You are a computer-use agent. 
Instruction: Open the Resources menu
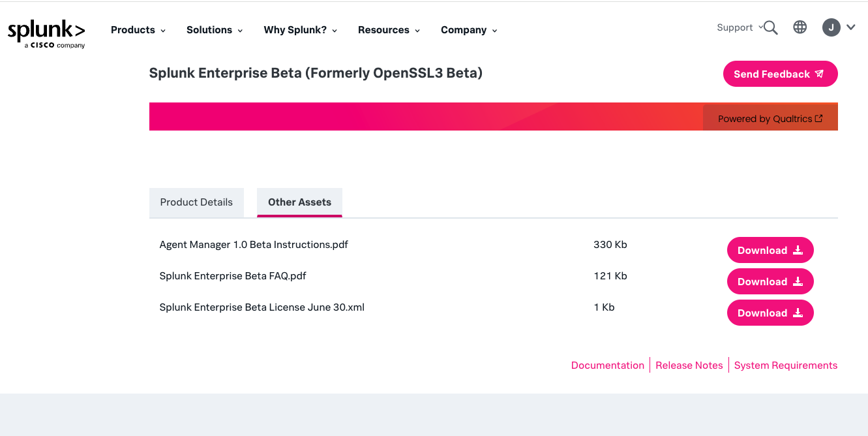click(389, 30)
